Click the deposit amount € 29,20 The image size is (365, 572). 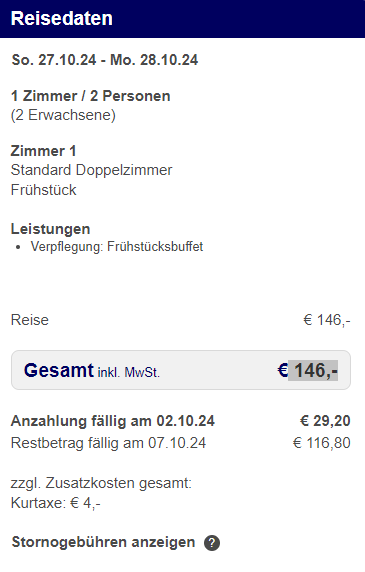coord(325,421)
